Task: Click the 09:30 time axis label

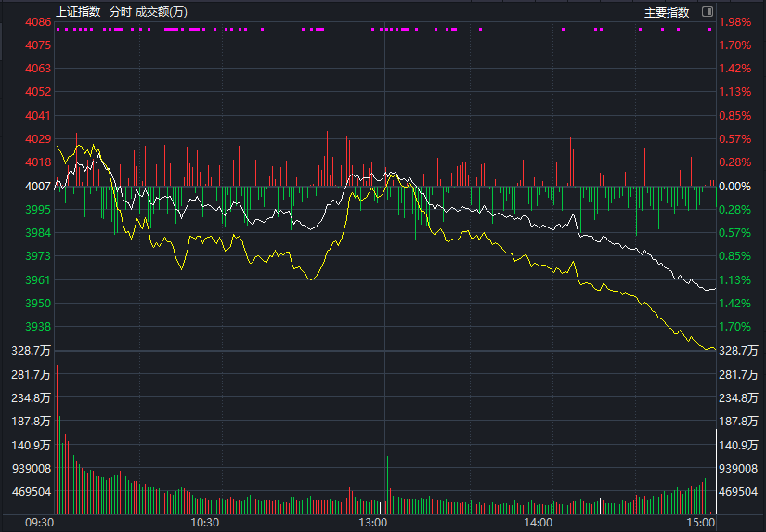Action: pos(39,523)
